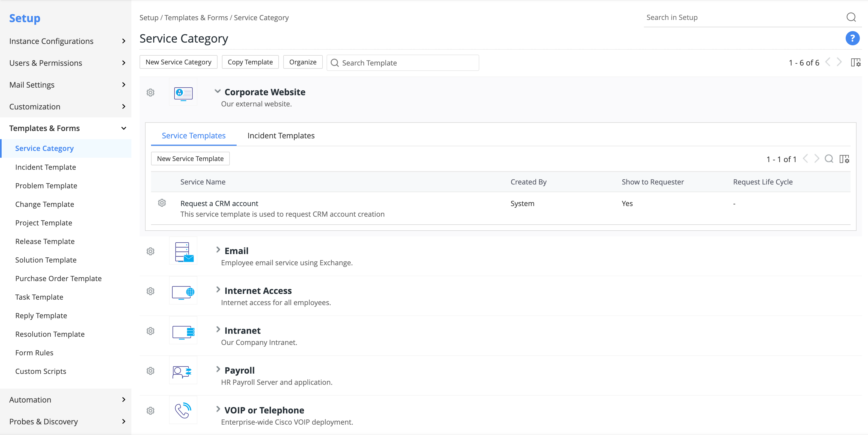868x435 pixels.
Task: Expand the Email service category
Action: (218, 250)
